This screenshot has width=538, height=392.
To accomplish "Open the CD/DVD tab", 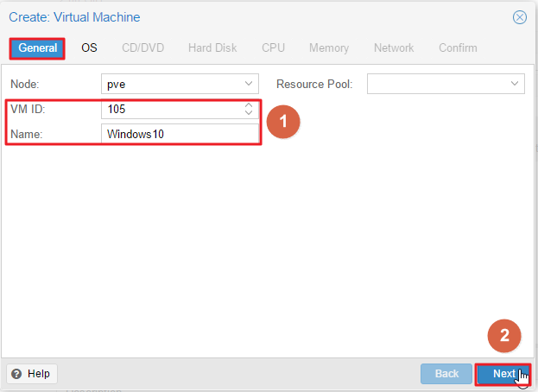I will [x=143, y=48].
